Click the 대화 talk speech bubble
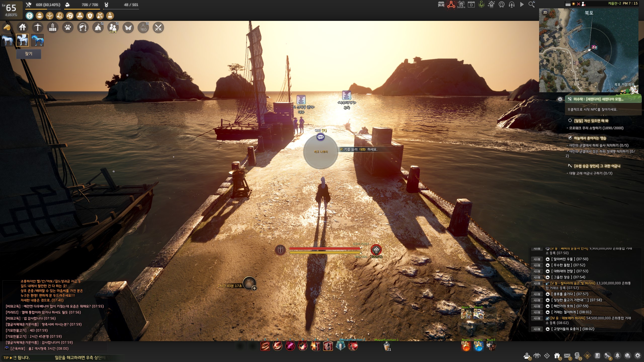 point(320,137)
